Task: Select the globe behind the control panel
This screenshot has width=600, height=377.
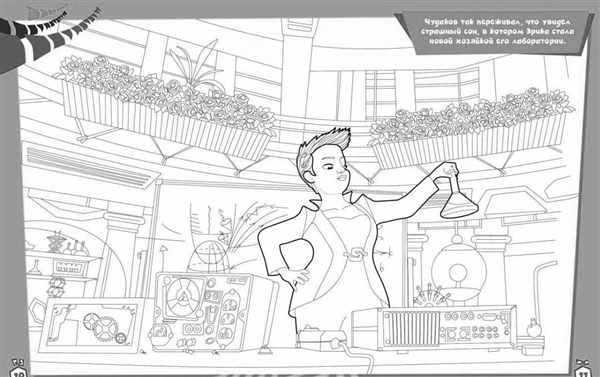Action: 209,257
